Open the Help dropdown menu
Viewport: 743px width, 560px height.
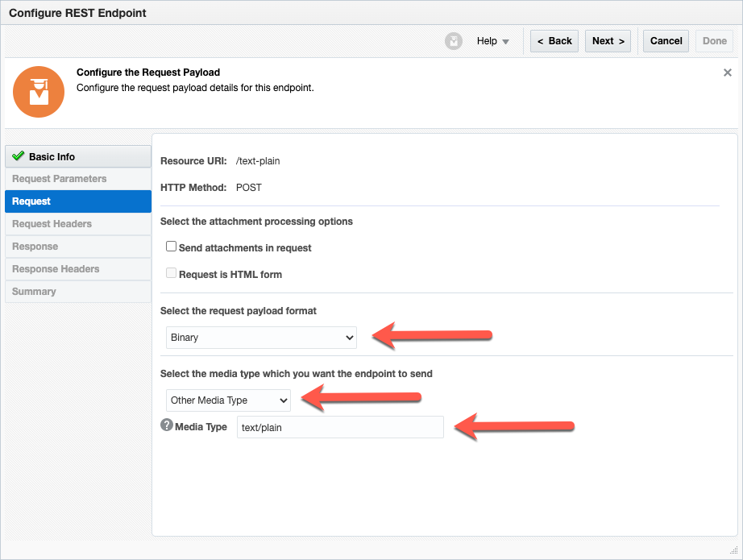(493, 41)
